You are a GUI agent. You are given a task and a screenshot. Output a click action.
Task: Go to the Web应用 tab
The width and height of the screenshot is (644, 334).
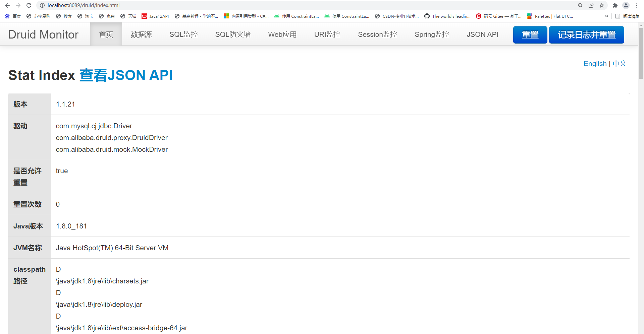(282, 34)
